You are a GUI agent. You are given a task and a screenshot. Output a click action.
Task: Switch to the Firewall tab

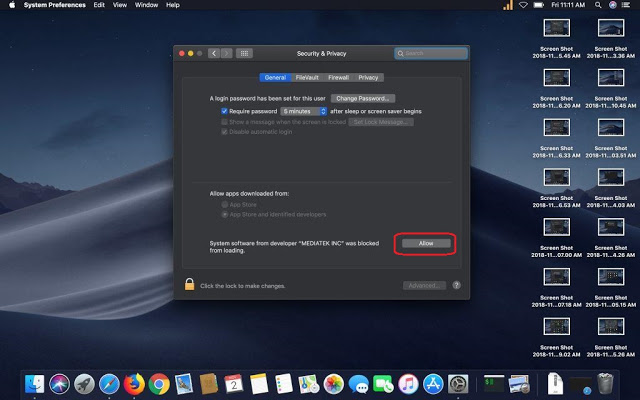coord(339,77)
